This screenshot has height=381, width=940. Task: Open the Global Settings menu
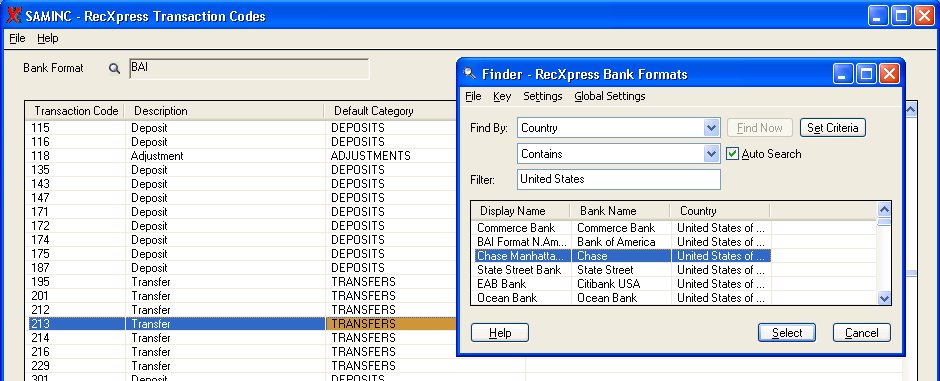[x=610, y=96]
